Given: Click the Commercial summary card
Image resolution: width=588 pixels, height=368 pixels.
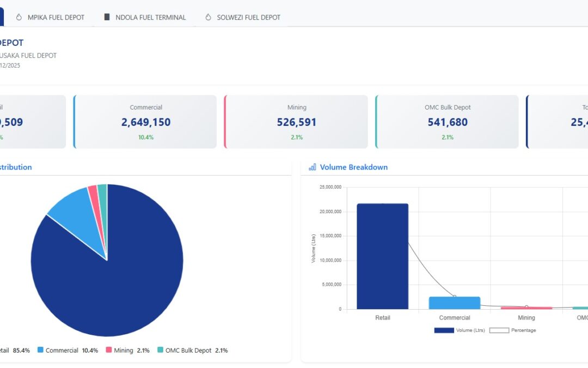Looking at the screenshot, I should click(145, 122).
